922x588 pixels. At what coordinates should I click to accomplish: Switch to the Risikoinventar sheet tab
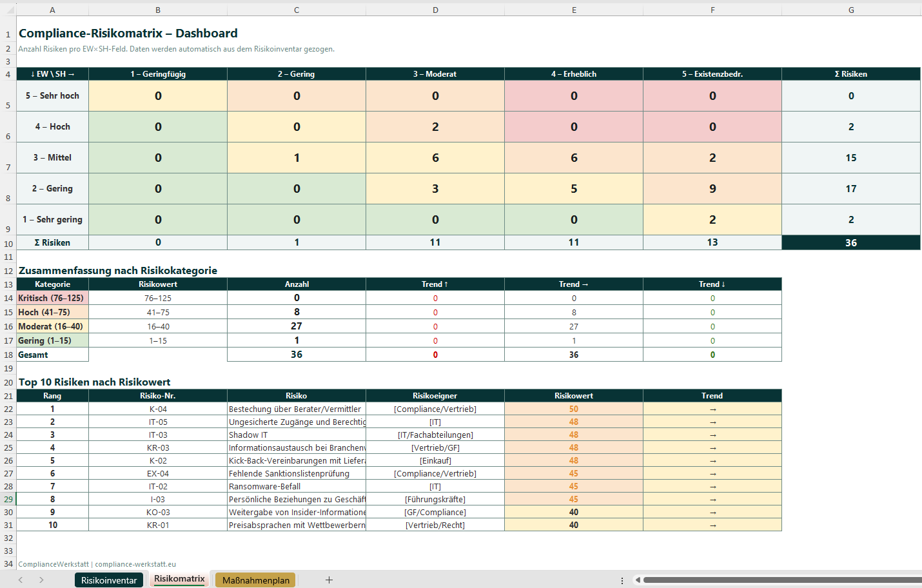109,580
